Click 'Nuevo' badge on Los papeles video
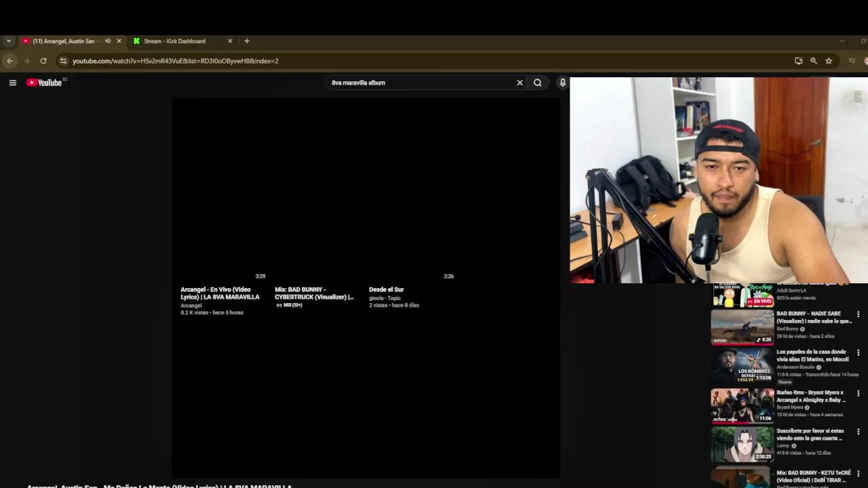 click(785, 382)
